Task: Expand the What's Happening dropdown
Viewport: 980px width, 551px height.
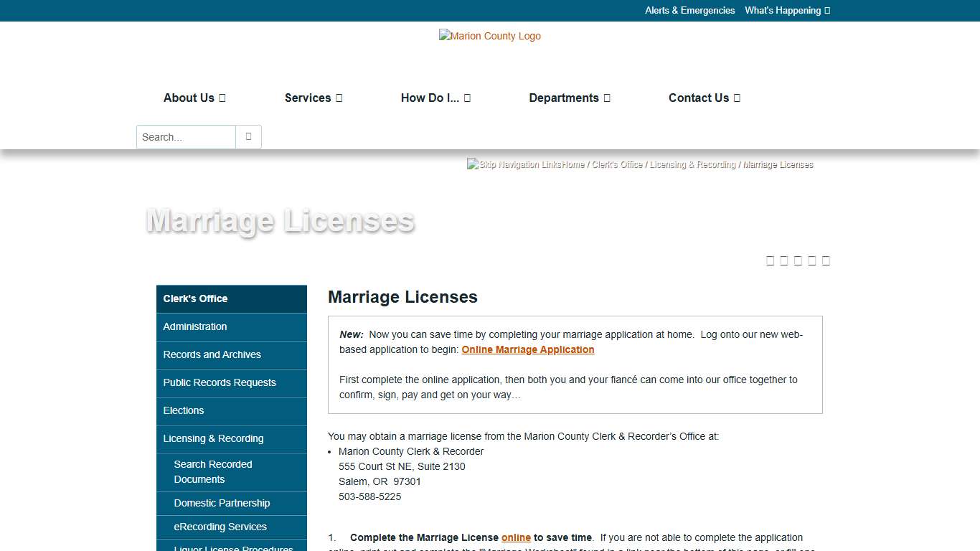Action: [x=787, y=10]
